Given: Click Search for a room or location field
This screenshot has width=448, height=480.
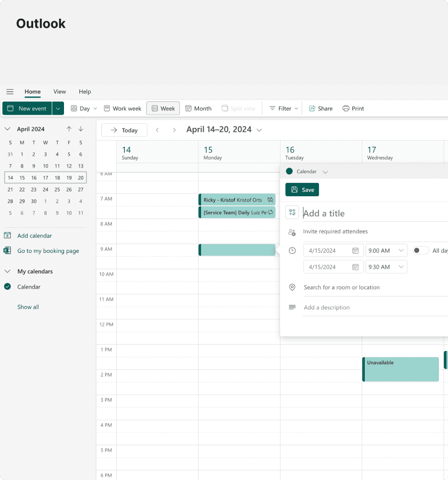Looking at the screenshot, I should click(x=375, y=287).
